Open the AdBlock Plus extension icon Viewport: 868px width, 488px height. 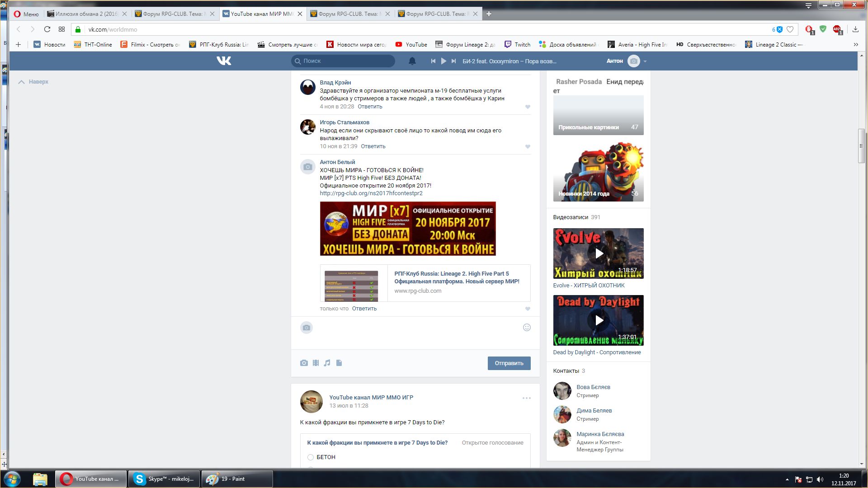click(837, 29)
